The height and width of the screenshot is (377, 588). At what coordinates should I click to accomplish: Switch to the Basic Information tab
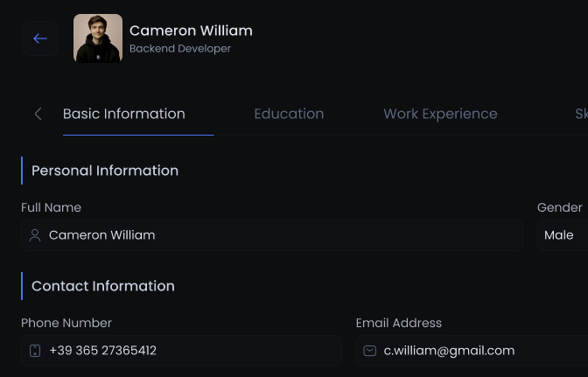click(x=124, y=114)
